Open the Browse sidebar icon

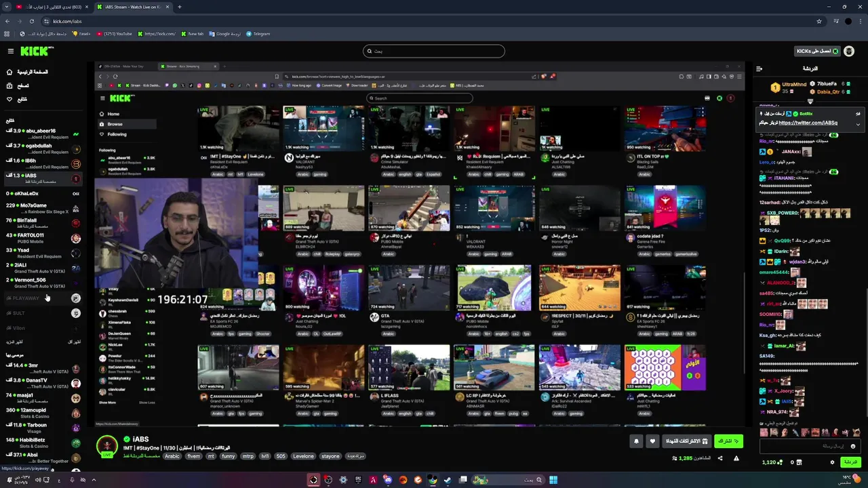[9, 85]
